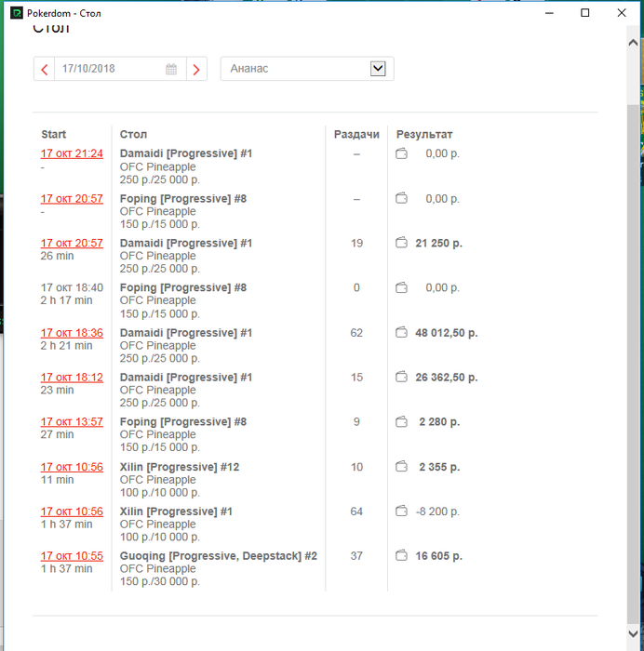Click wallet icon next to 16 605 р.
Viewport: 644px width, 651px height.
(401, 555)
